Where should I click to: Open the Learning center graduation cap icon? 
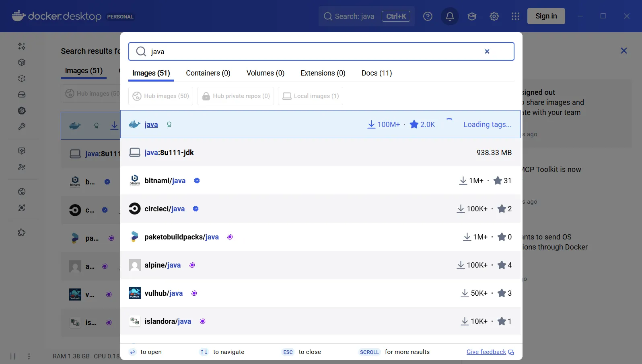point(472,16)
